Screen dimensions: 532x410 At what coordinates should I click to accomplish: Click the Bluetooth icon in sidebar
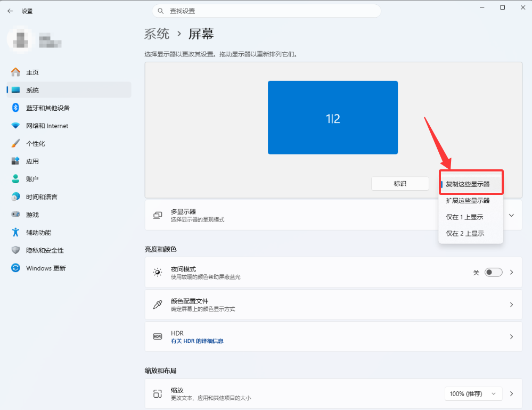point(15,108)
